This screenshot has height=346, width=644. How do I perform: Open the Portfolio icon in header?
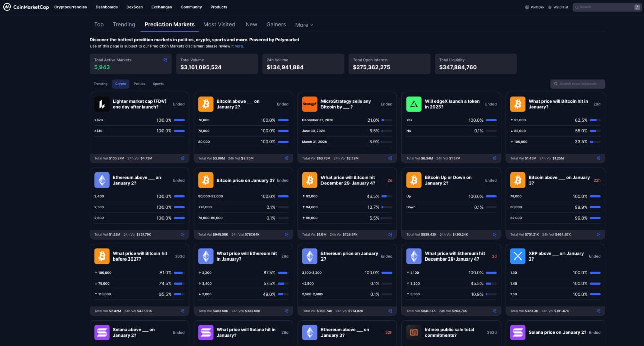[x=527, y=7]
